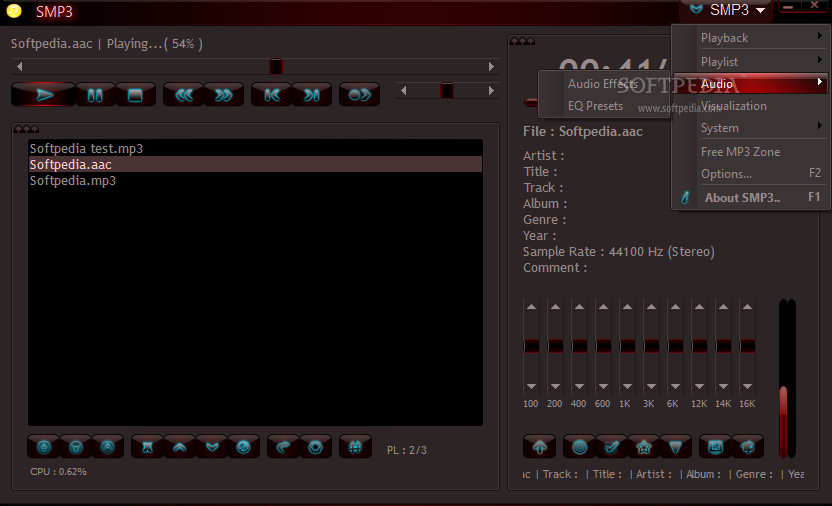Screen dimensions: 832x506
Task: Click the circled down-triangle playlist button
Action: pyautogui.click(x=76, y=447)
